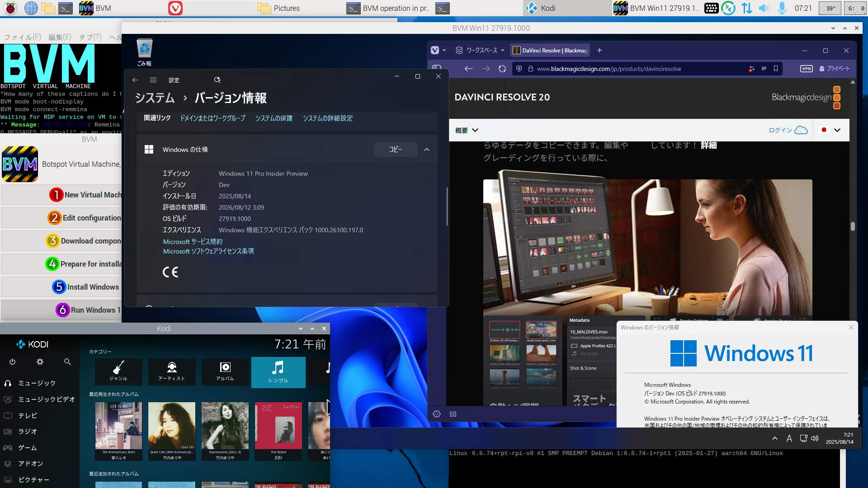The height and width of the screenshot is (488, 868).
Task: Open Microsoft ソフトウェアライセンス条項 link
Action: tap(208, 251)
